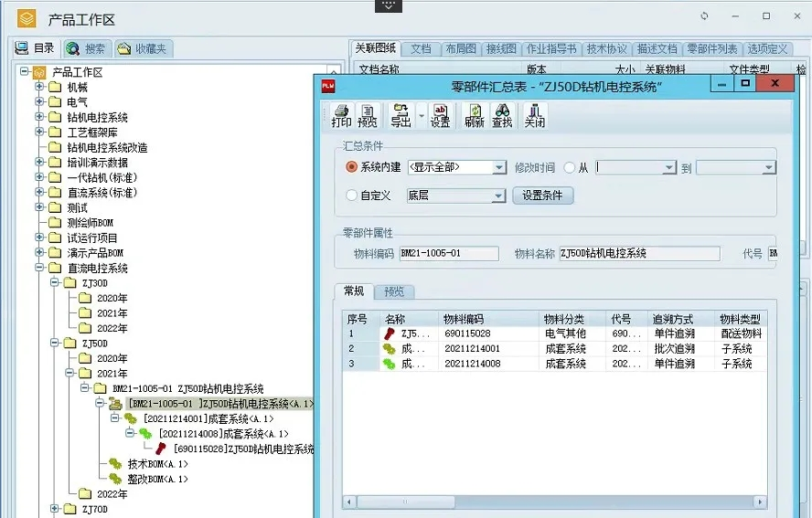This screenshot has width=812, height=518.
Task: Click the refresh icon in the main title bar
Action: point(704,16)
